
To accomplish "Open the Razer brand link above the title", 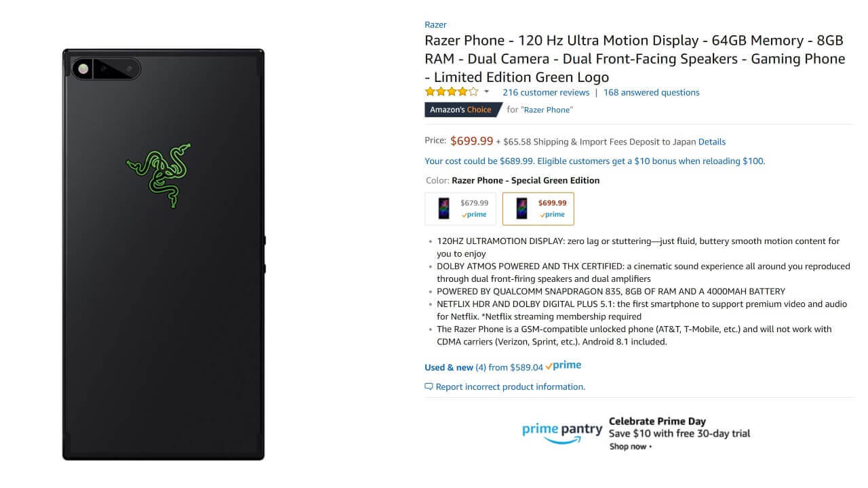I will pos(435,25).
